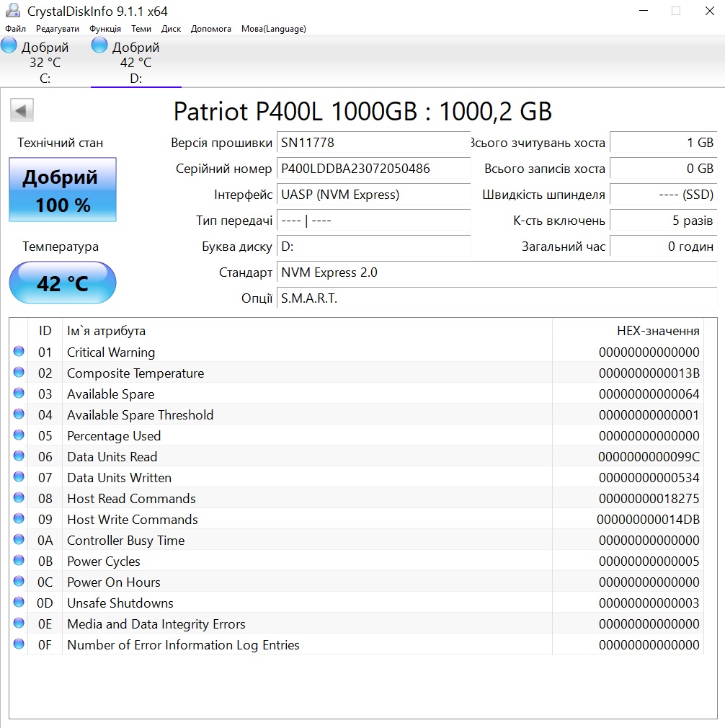Image resolution: width=725 pixels, height=728 pixels.
Task: Click the status icon beside Power Cycles
Action: click(19, 561)
